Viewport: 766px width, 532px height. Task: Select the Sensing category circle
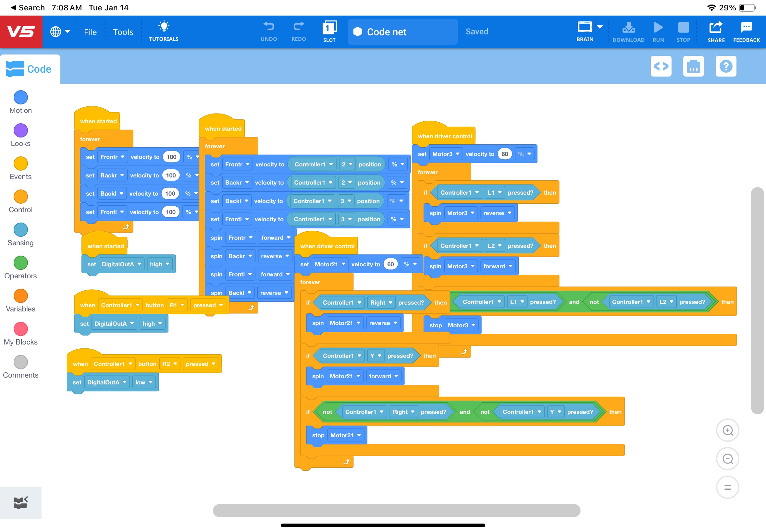pyautogui.click(x=21, y=230)
